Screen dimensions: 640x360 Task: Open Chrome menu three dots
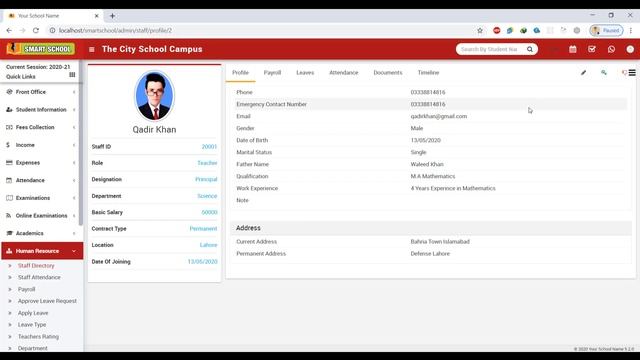click(x=631, y=31)
